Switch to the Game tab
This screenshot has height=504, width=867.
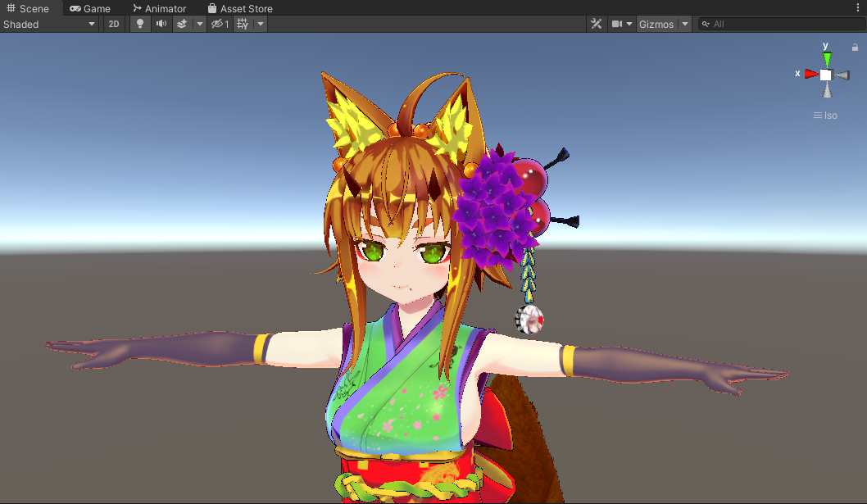coord(90,8)
